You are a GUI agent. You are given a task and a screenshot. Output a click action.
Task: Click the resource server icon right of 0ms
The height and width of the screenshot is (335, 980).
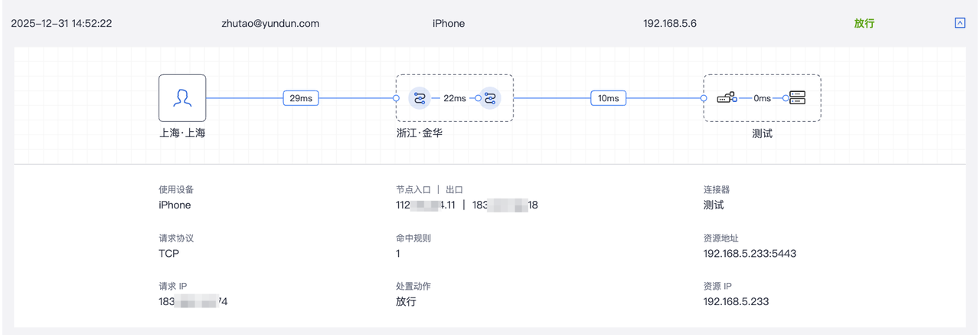[x=797, y=98]
